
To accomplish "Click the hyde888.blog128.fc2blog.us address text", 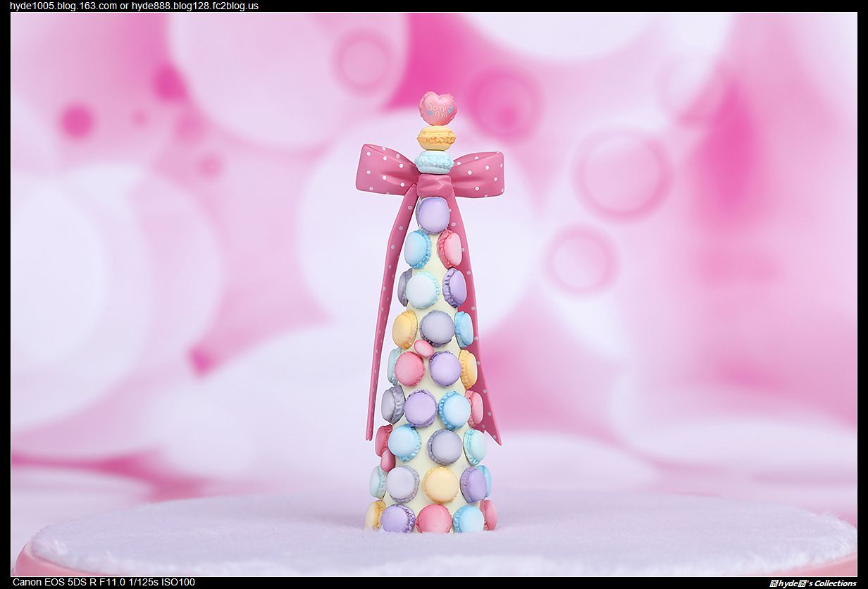I will [x=195, y=6].
